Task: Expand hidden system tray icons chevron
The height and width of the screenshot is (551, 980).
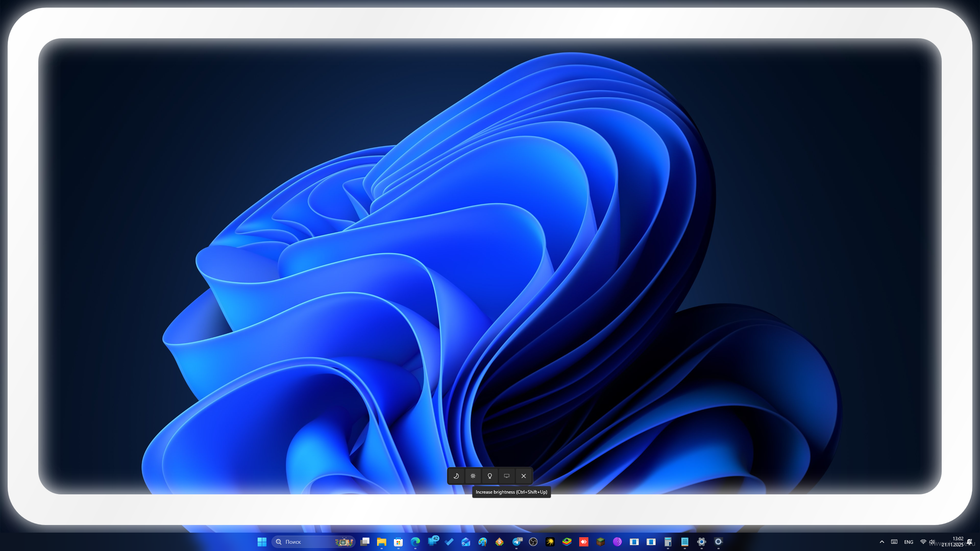Action: (x=882, y=541)
